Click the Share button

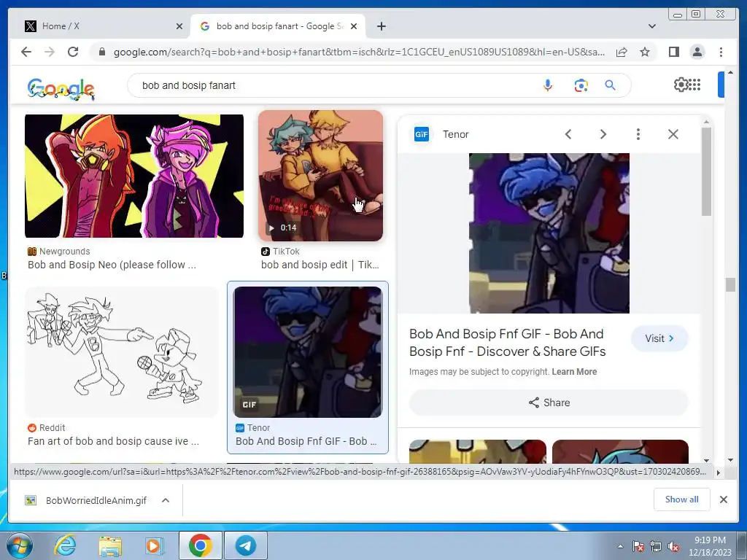[549, 402]
